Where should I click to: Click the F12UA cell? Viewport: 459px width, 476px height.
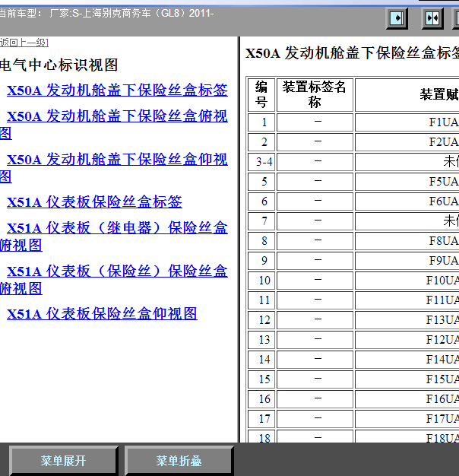407,340
